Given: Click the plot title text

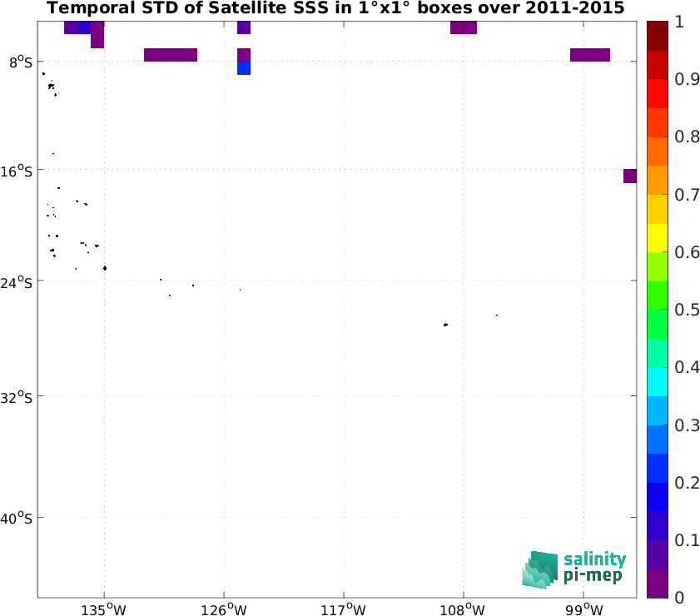Looking at the screenshot, I should 335,8.
